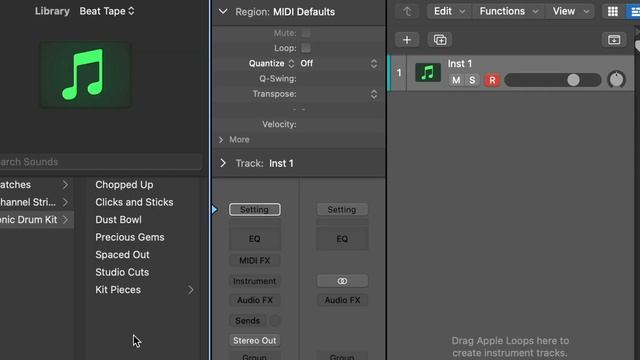Click the Inst 1 track instrument icon

[x=427, y=73]
